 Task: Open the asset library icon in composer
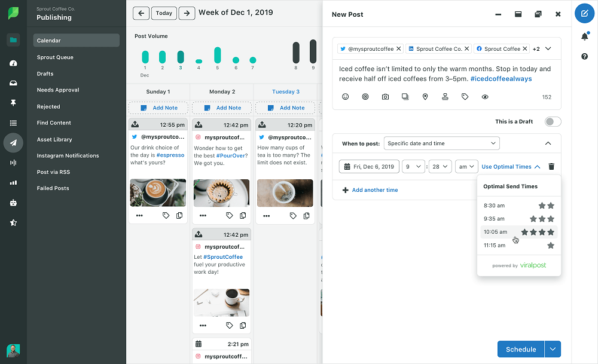(x=405, y=97)
